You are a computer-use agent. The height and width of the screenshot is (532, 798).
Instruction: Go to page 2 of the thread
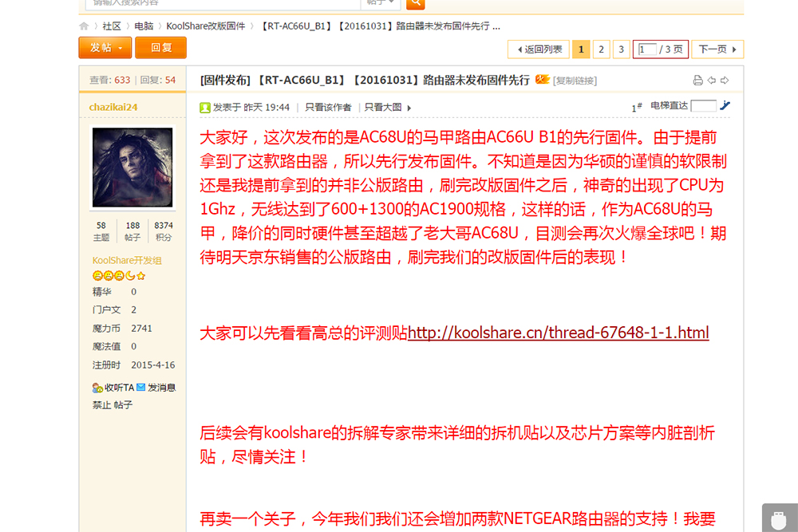pos(601,49)
